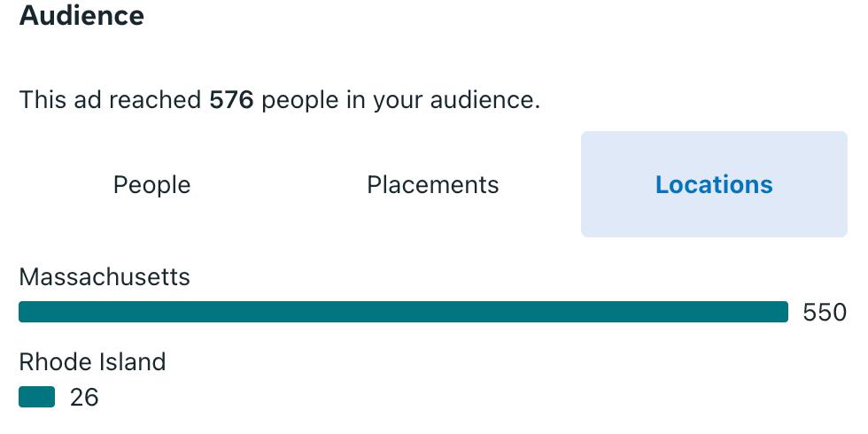Click the word 'reached' in the summary

pyautogui.click(x=155, y=100)
